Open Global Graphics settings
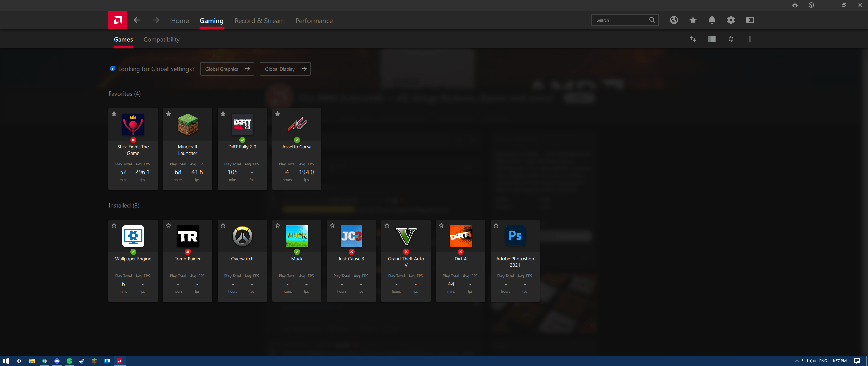This screenshot has width=868, height=366. [227, 69]
